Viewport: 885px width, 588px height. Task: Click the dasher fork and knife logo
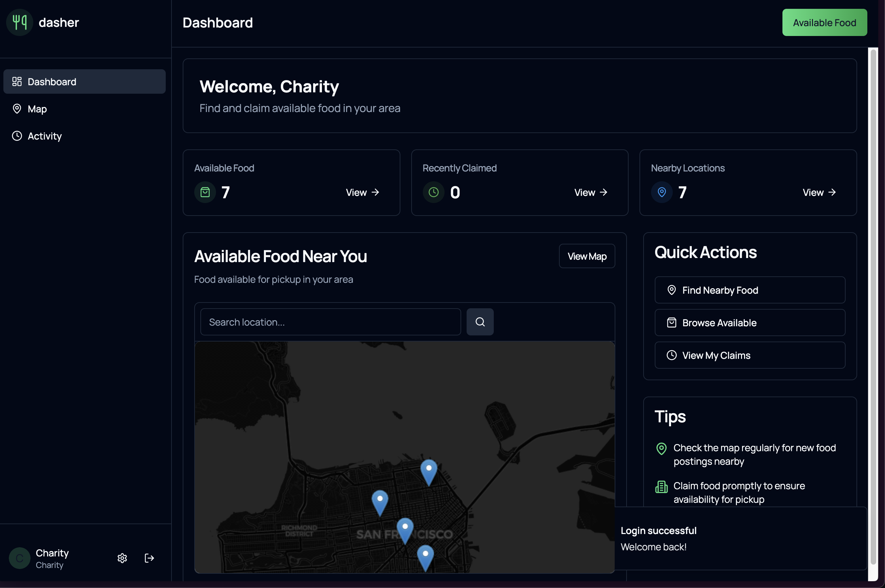pos(19,22)
